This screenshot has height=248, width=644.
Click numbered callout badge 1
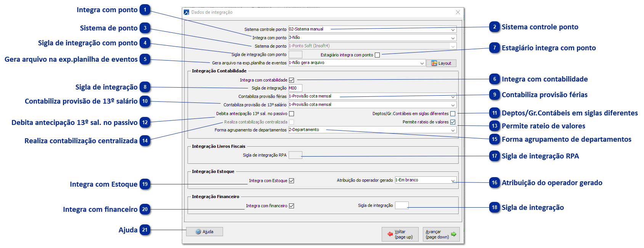pyautogui.click(x=145, y=10)
